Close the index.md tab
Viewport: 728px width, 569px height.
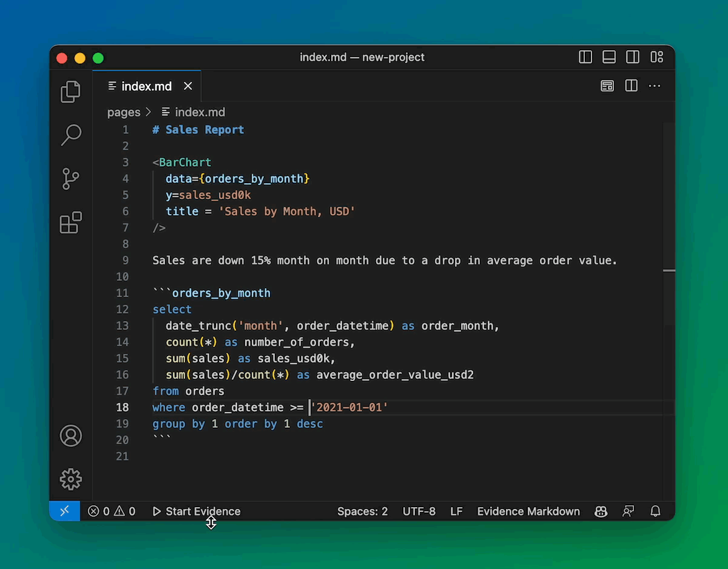188,86
